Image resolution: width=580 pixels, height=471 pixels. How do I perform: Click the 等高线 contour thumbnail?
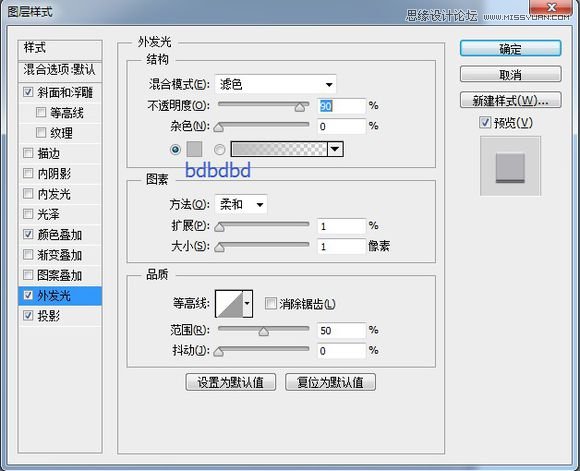click(229, 304)
